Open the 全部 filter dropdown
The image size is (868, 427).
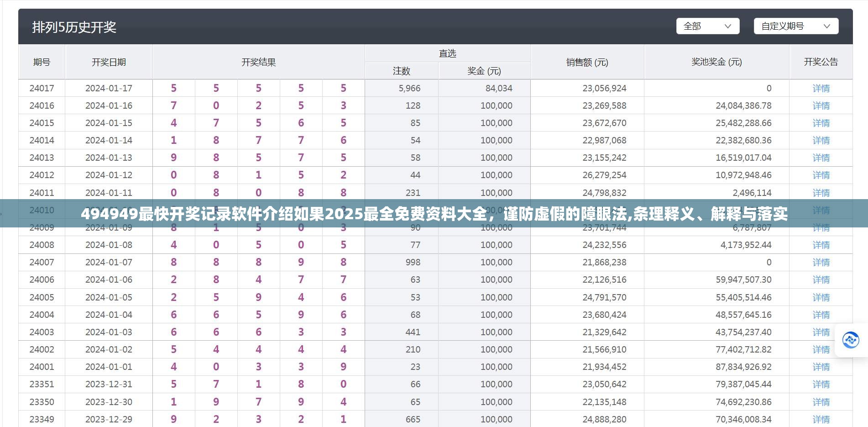(x=707, y=26)
